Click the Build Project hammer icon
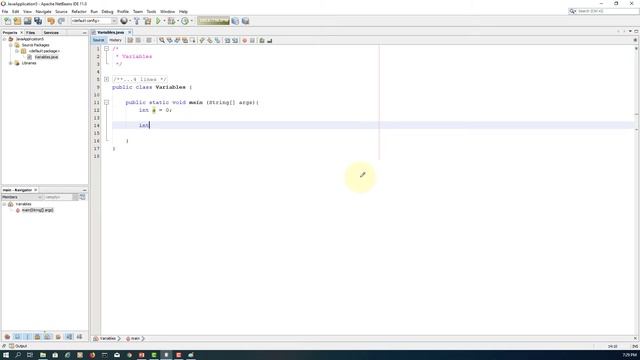Image resolution: width=640 pixels, height=360 pixels. (137, 21)
